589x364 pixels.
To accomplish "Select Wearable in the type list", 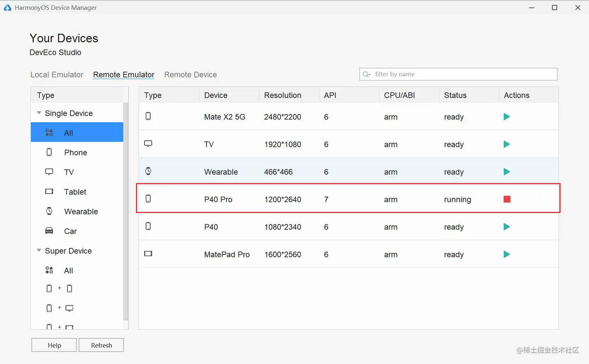I will (x=81, y=211).
